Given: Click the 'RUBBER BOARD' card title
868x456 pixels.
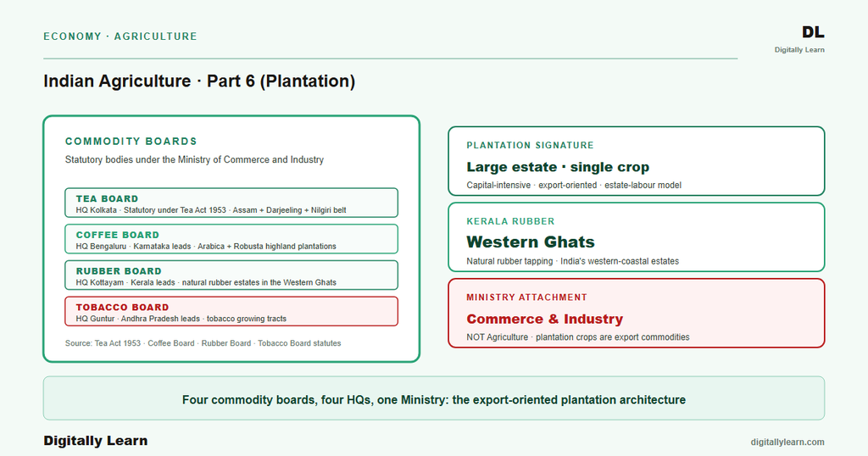Looking at the screenshot, I should [x=119, y=271].
